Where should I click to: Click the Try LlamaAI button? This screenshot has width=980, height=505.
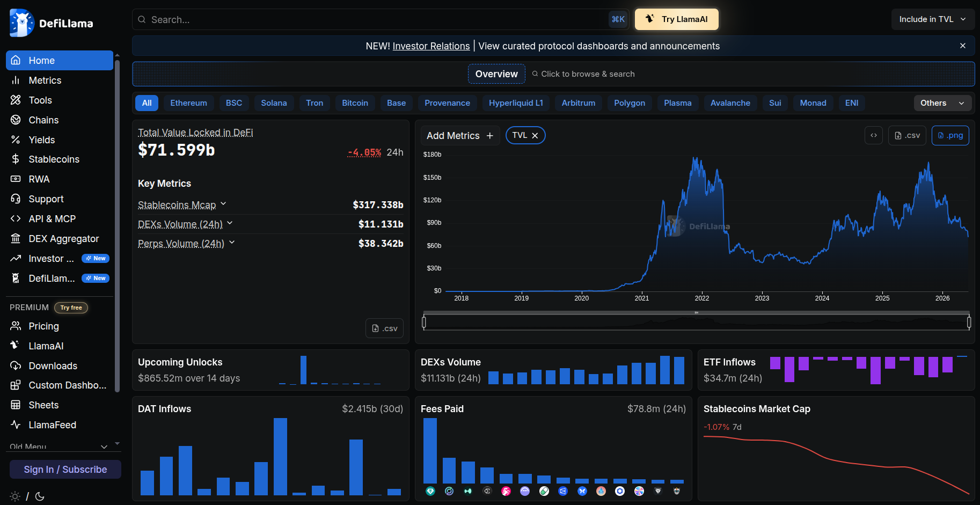point(677,19)
